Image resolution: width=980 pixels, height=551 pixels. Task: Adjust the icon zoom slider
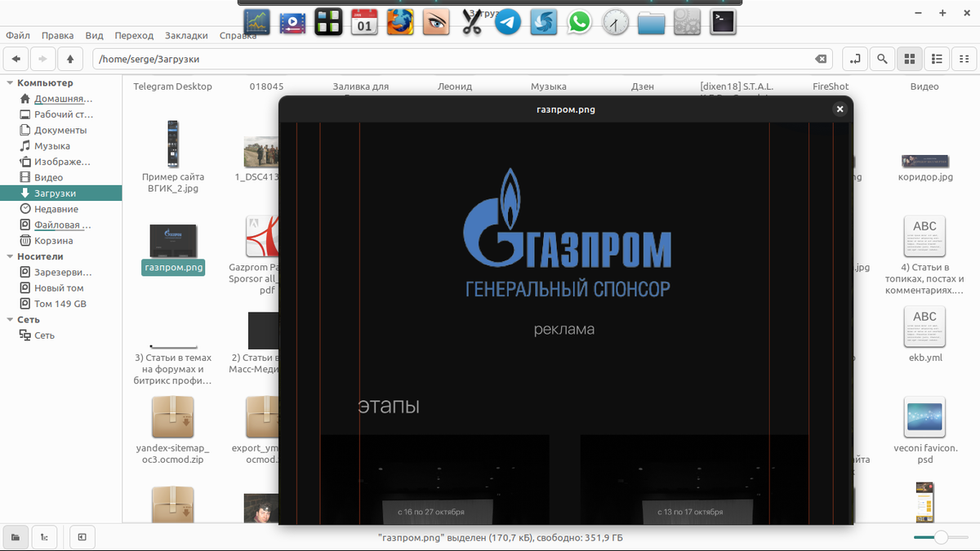point(941,537)
